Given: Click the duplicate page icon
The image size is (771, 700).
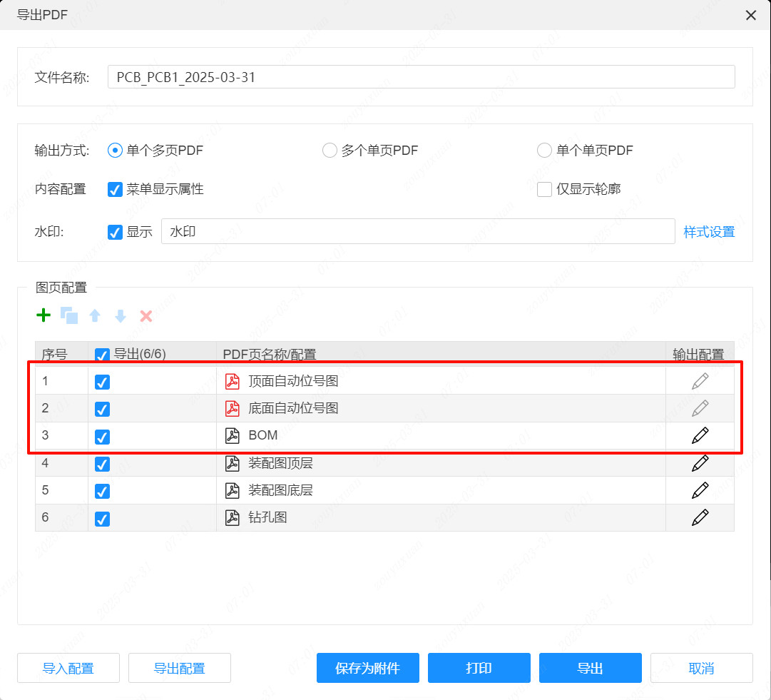Looking at the screenshot, I should [x=69, y=315].
